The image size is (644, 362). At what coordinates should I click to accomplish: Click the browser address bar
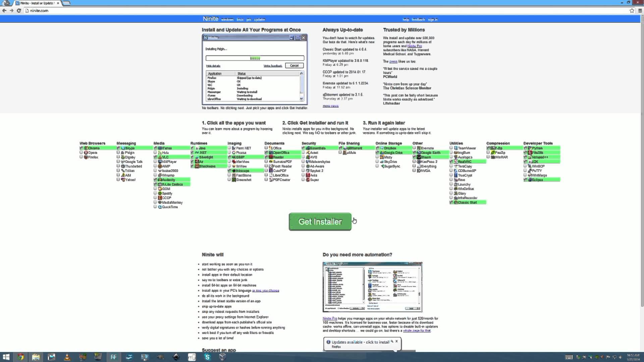(325, 11)
